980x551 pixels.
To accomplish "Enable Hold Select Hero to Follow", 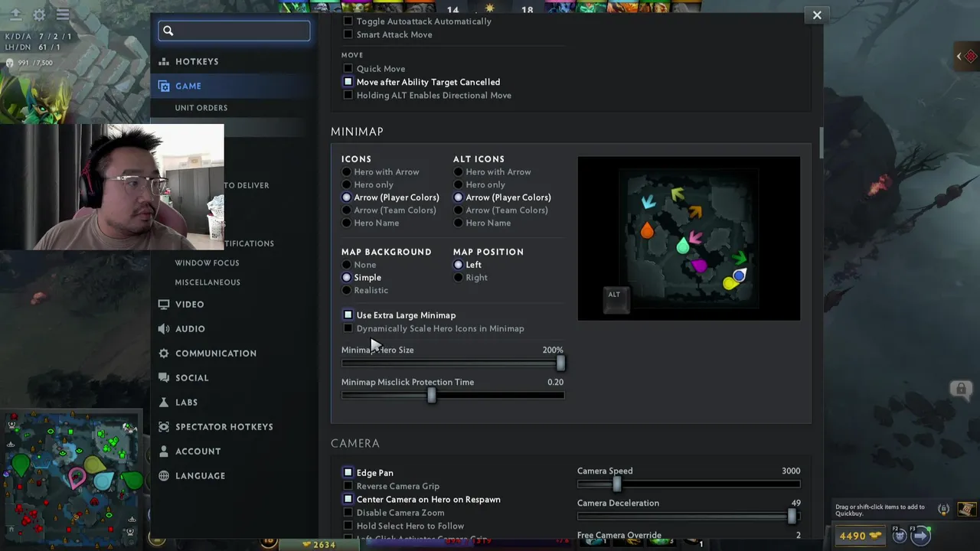I will [348, 526].
